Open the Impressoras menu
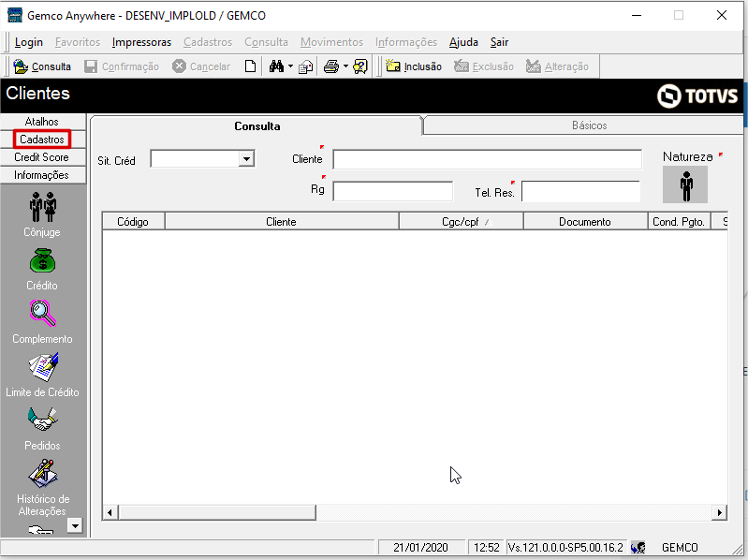748x560 pixels. tap(141, 42)
